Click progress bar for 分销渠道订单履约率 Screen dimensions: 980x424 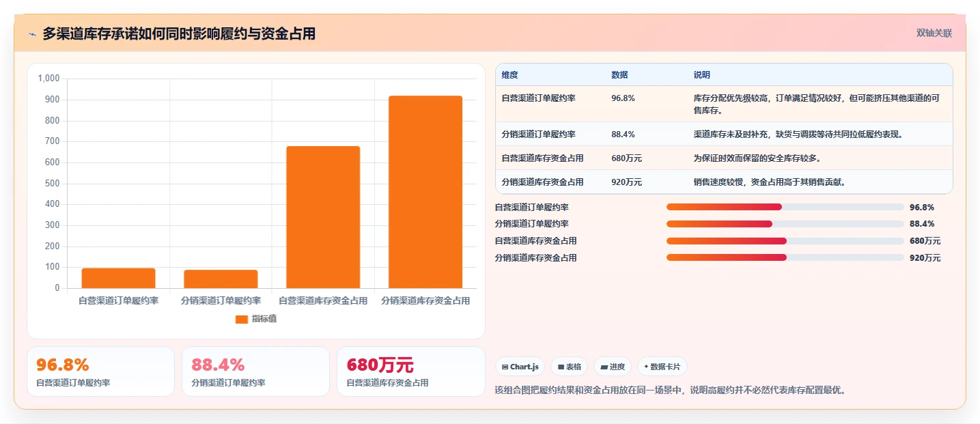[x=785, y=224]
